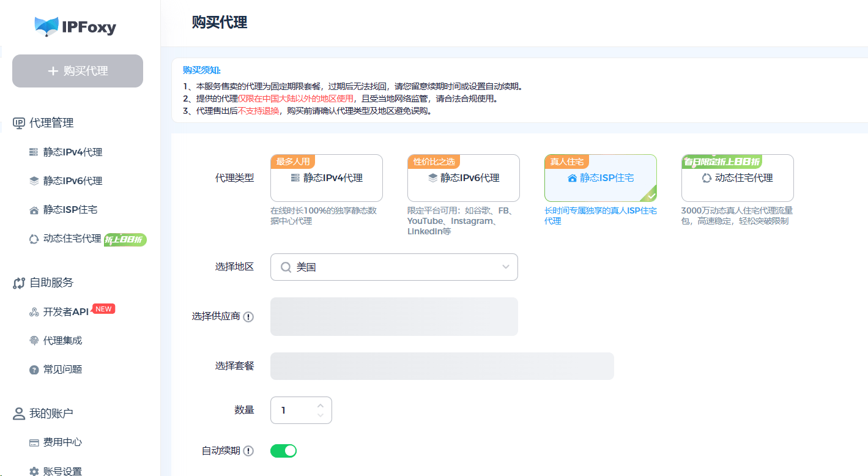Click the 代理管理 section icon

[x=19, y=123]
